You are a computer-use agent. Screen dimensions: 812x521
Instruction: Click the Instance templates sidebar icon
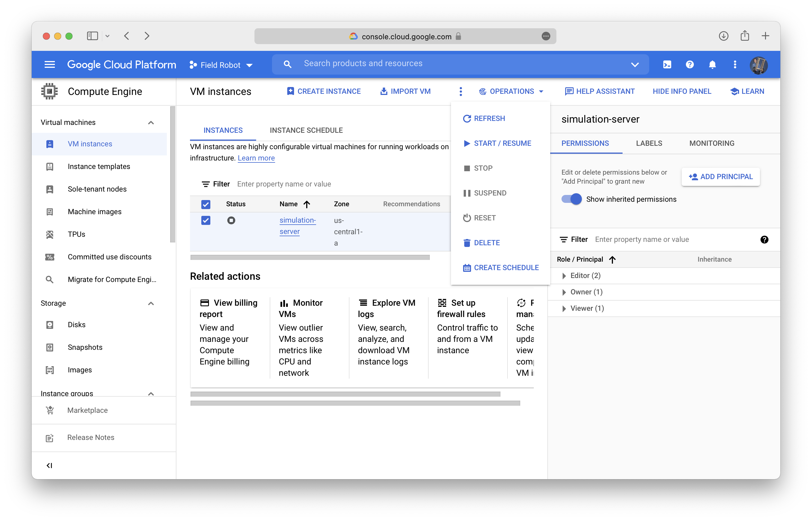pos(50,166)
